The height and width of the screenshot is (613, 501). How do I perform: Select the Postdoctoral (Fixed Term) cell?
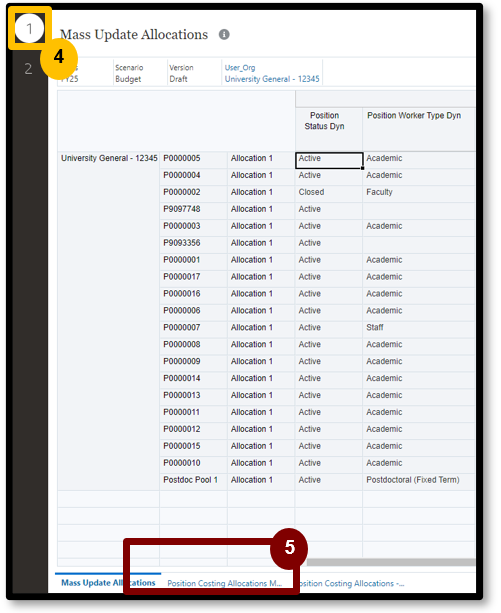click(x=419, y=480)
